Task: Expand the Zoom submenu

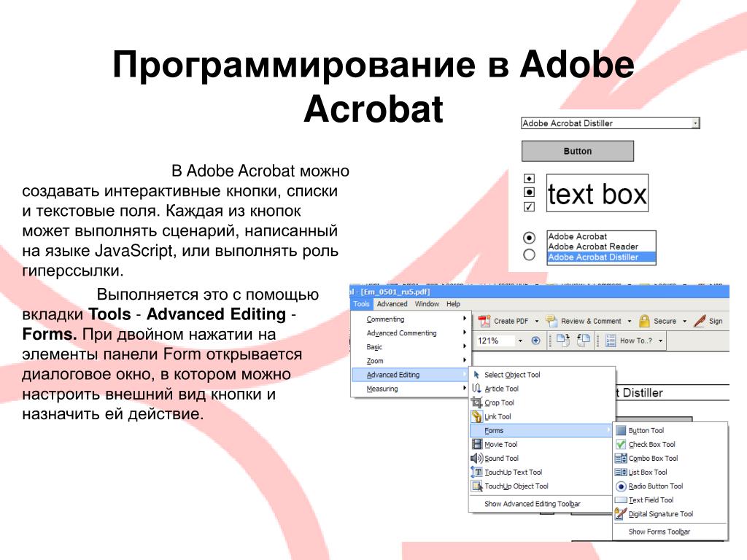Action: (x=411, y=360)
